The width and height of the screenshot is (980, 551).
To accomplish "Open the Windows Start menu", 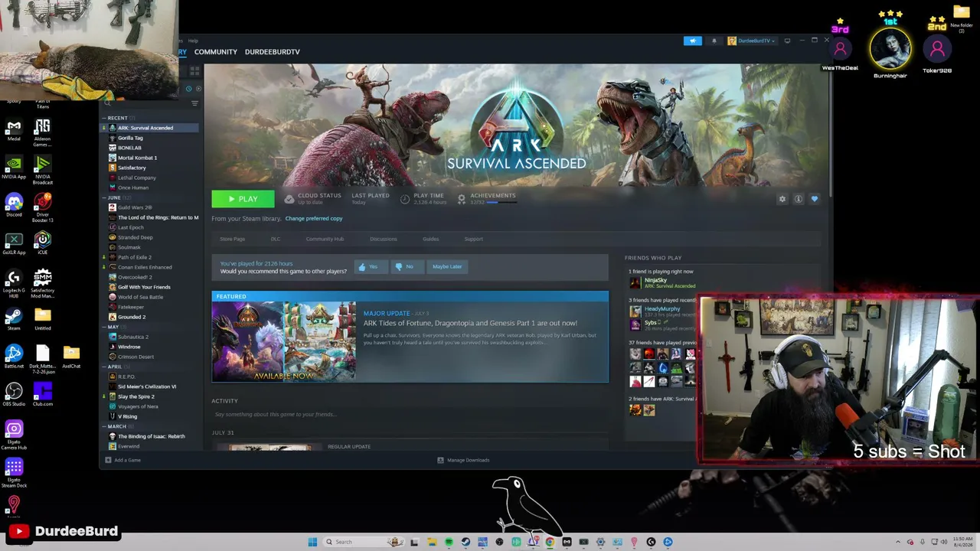I will [312, 542].
